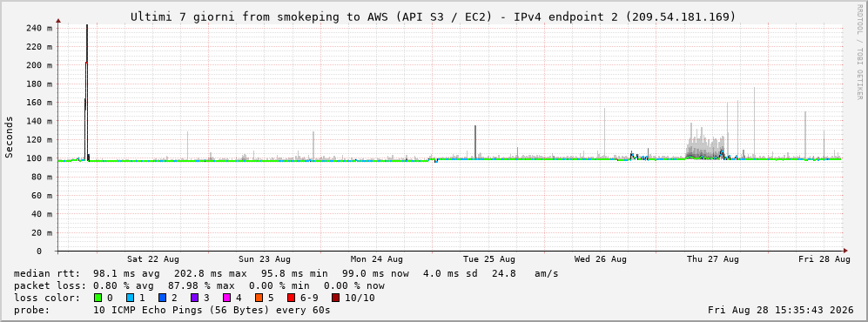868x322 pixels.
Task: Click the graph title text
Action: (x=434, y=17)
